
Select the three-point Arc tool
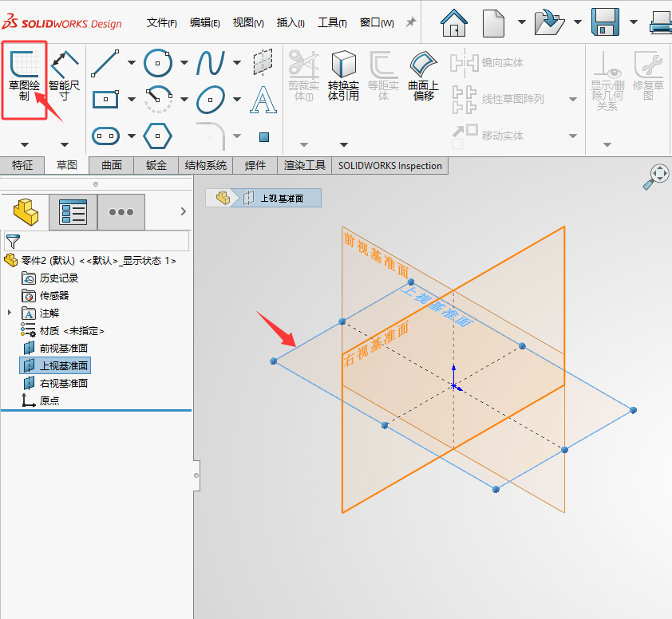pos(158,100)
